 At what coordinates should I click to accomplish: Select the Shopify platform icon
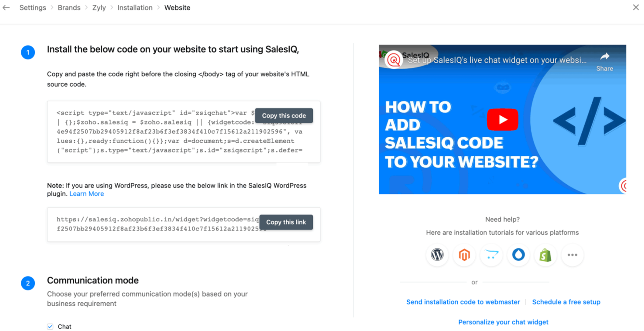(545, 255)
